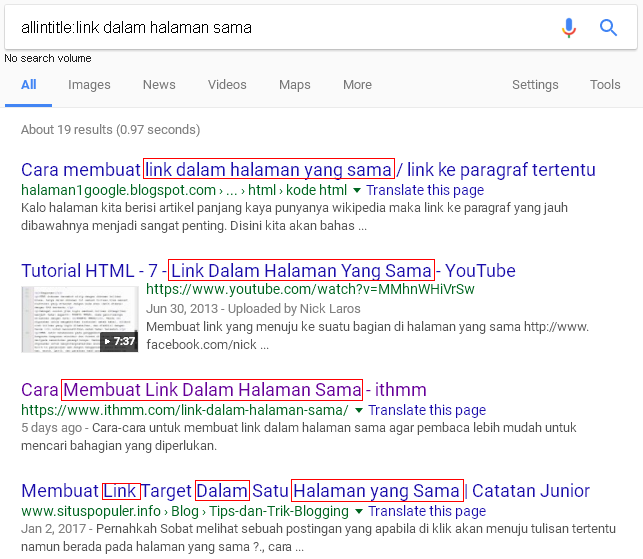This screenshot has width=643, height=559.
Task: Click 'Jun 30, 2013 - Uploaded by Nick Laros' text
Action: point(253,308)
